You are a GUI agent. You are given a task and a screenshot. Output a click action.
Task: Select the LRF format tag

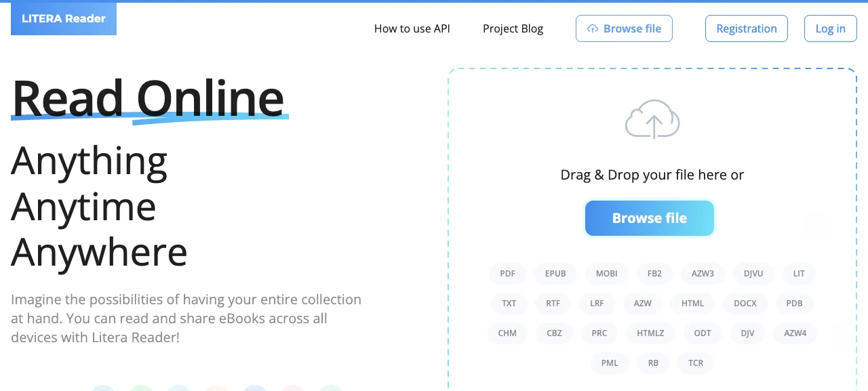(597, 304)
